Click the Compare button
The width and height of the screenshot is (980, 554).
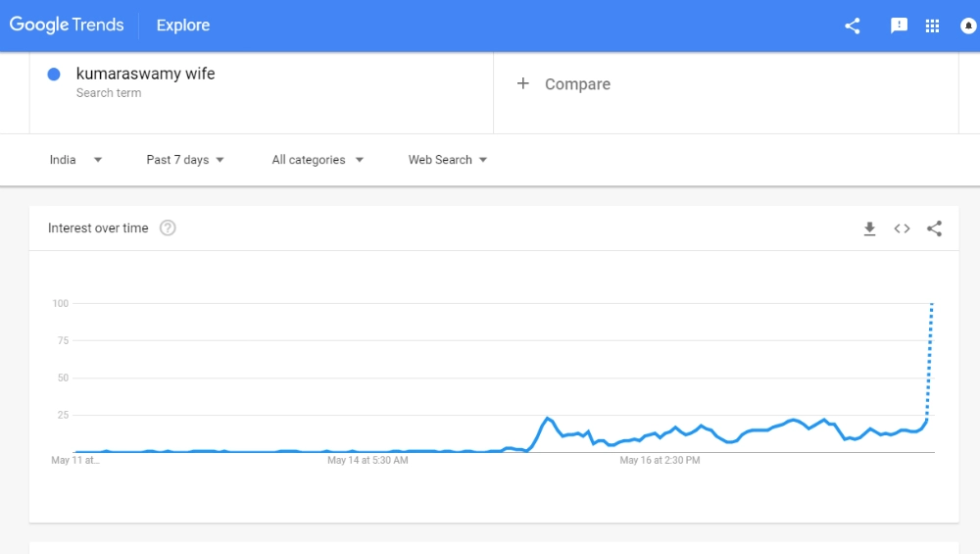click(x=577, y=84)
